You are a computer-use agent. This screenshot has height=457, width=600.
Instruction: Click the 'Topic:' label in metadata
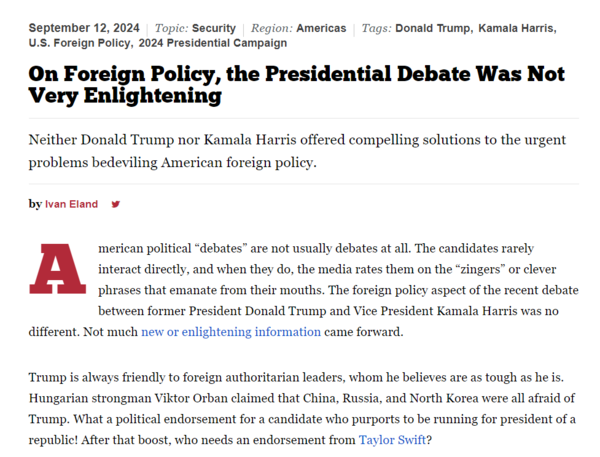tap(171, 28)
